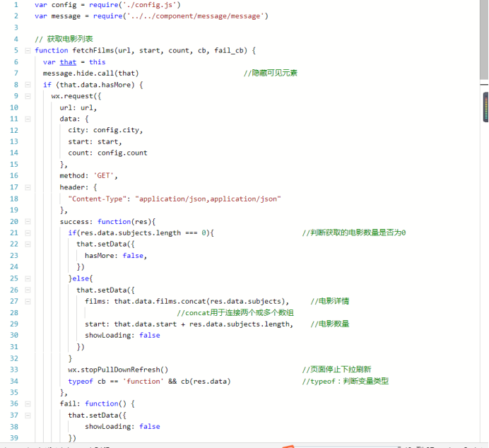Collapse the setData fold at line 37
This screenshot has height=448, width=489.
click(28, 415)
